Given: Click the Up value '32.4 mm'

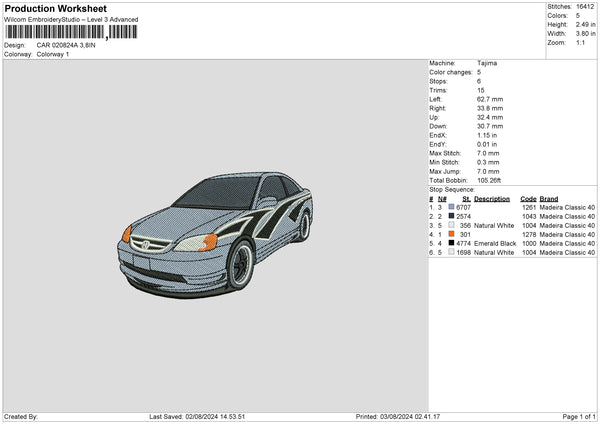Looking at the screenshot, I should (x=490, y=117).
